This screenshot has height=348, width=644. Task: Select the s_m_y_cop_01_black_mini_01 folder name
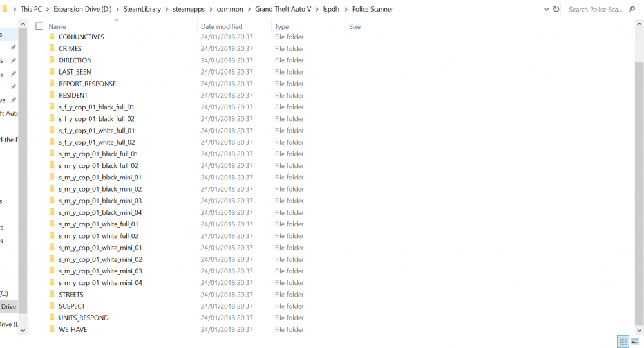click(x=100, y=178)
